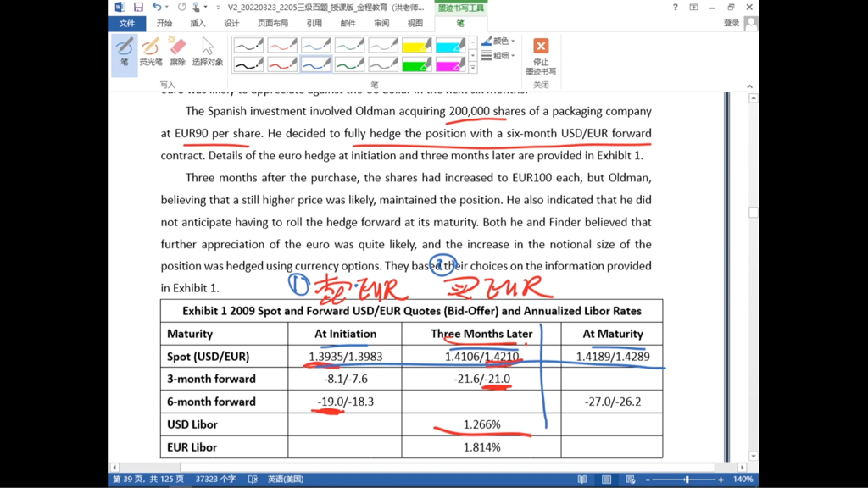Switch to the 审阅 Review tab
Image resolution: width=868 pixels, height=488 pixels.
(x=381, y=24)
